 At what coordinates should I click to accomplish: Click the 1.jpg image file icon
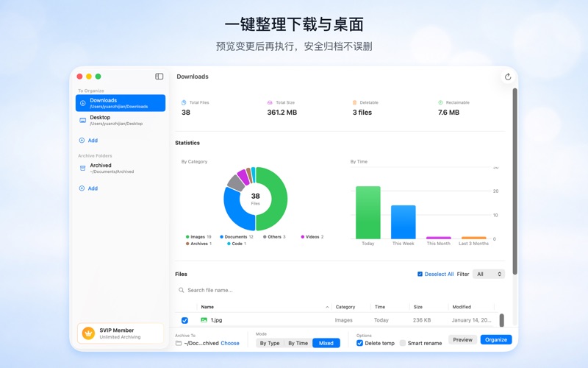[204, 320]
